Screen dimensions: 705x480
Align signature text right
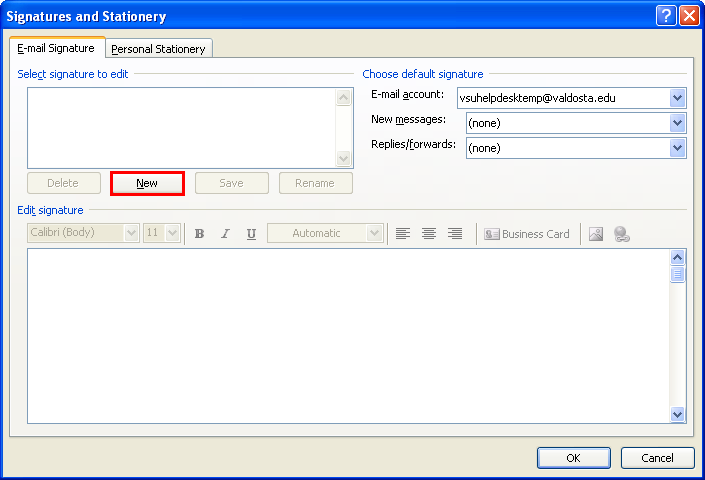(x=455, y=234)
